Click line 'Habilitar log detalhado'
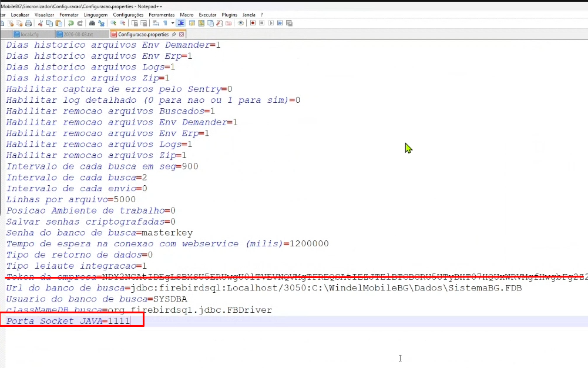The image size is (588, 368). coord(153,100)
